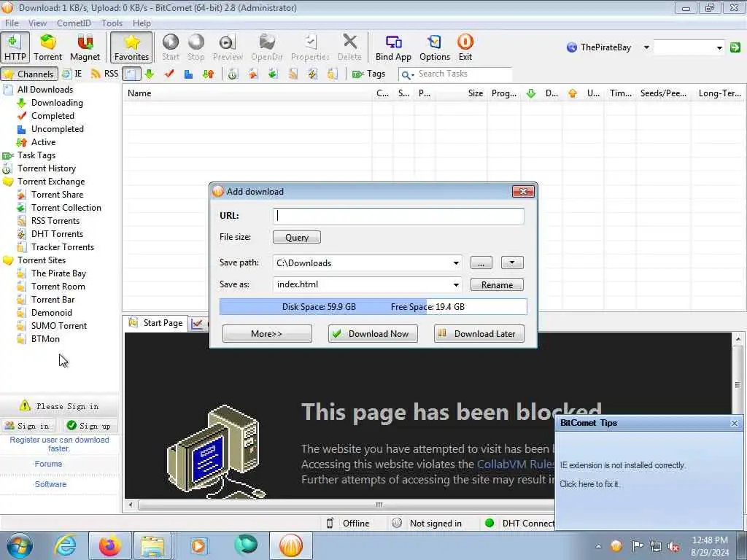Open the View menu
Viewport: 747px width, 560px height.
tap(37, 23)
